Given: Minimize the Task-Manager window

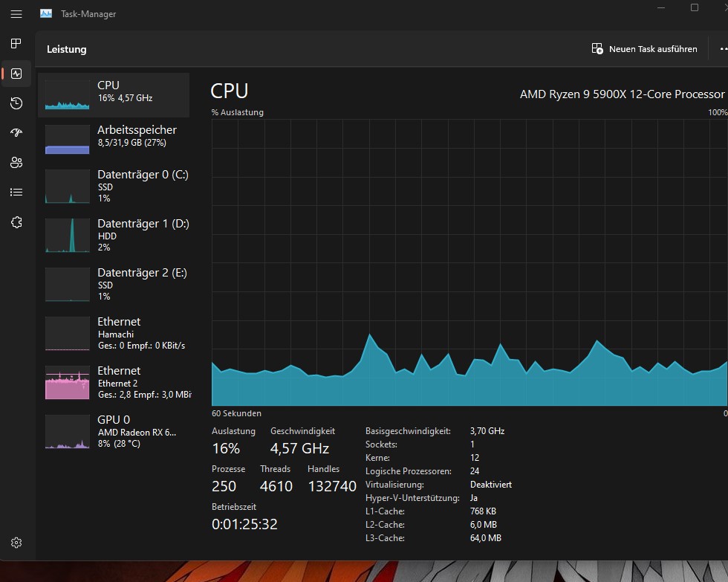Looking at the screenshot, I should coord(661,7).
